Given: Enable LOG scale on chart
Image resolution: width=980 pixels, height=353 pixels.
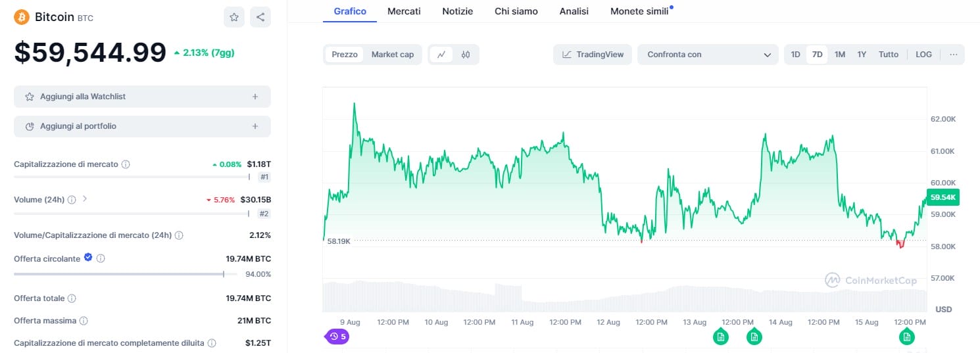Looking at the screenshot, I should [x=923, y=55].
